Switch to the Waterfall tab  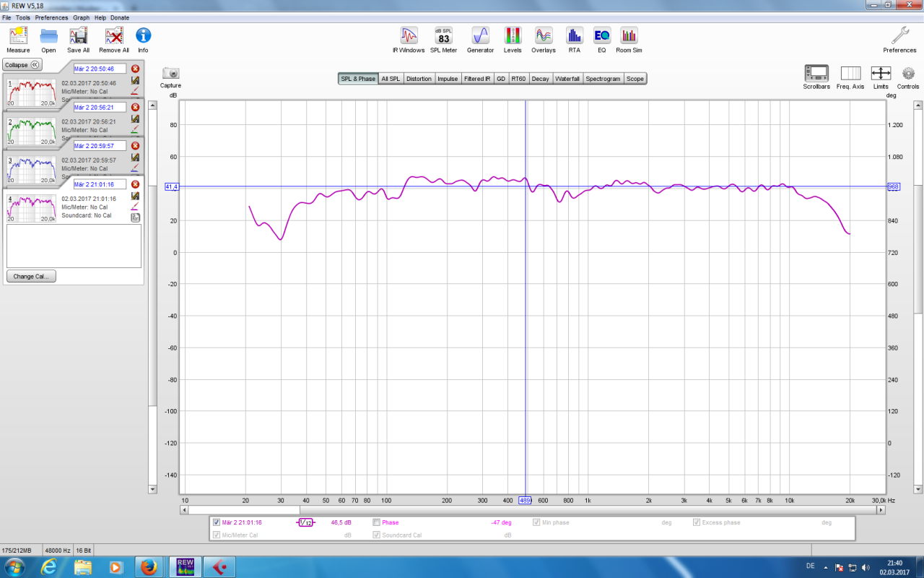coord(567,79)
